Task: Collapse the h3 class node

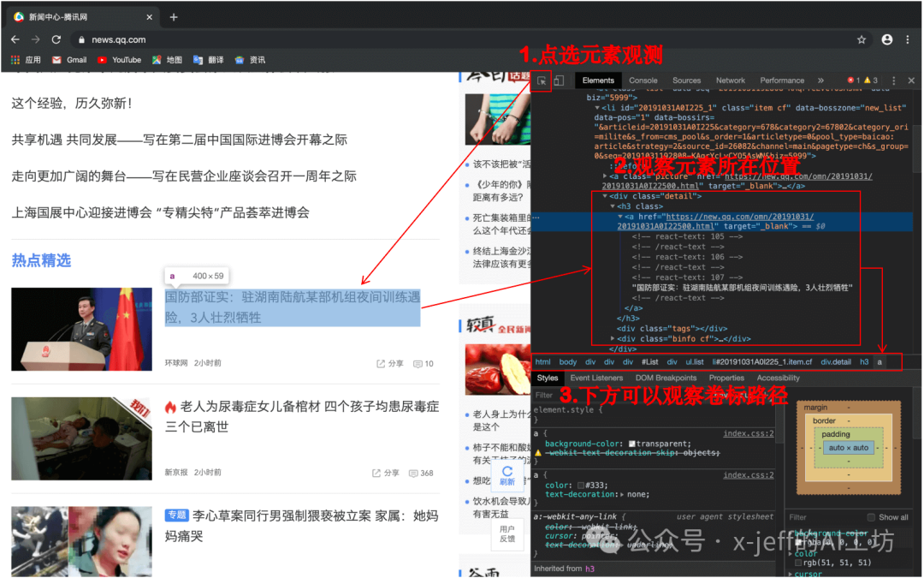Action: point(613,206)
